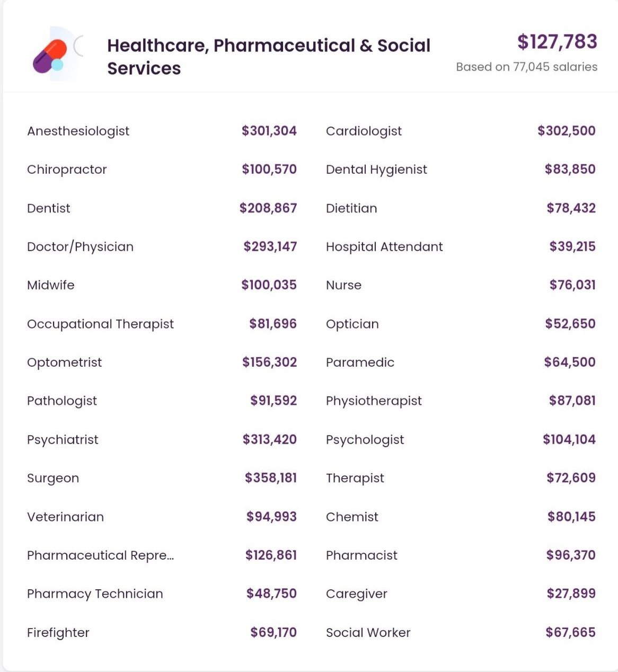
Task: Open the Veterinarian job entry
Action: click(x=65, y=517)
